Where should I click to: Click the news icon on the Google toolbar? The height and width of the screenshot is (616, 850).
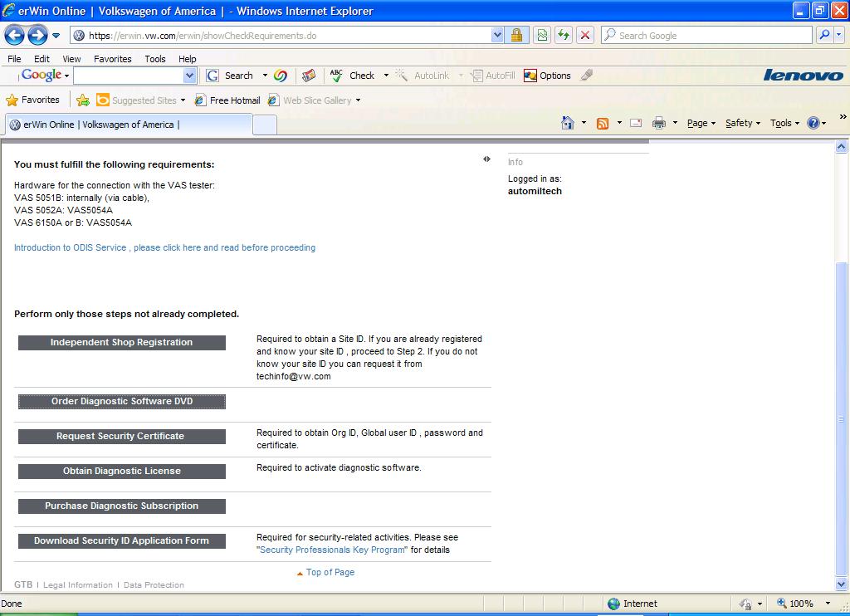[x=309, y=76]
